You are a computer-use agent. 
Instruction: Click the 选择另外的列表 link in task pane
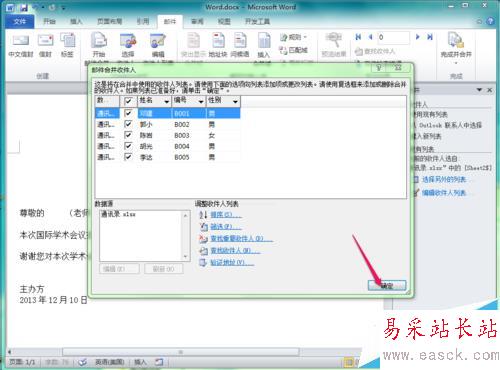tap(444, 180)
